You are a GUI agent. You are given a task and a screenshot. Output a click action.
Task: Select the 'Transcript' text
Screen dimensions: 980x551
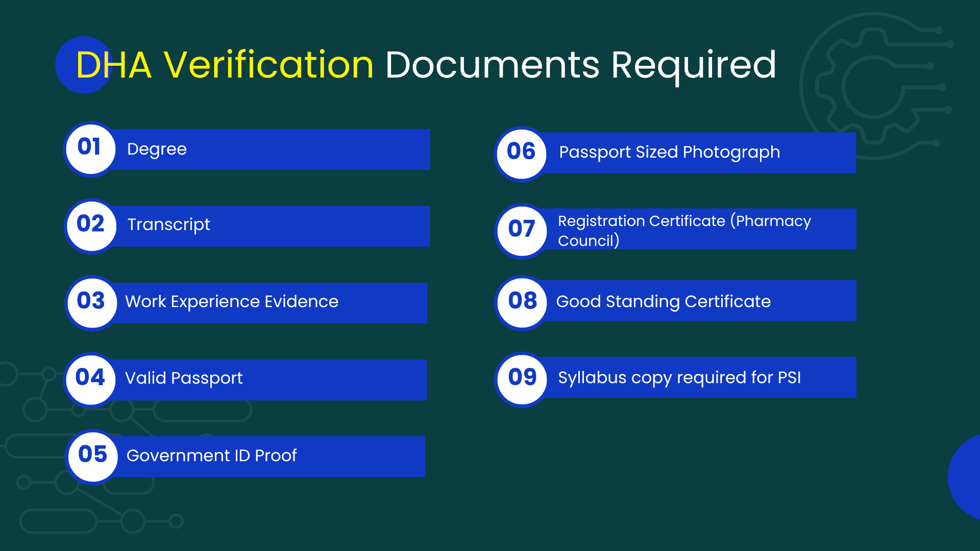tap(168, 225)
